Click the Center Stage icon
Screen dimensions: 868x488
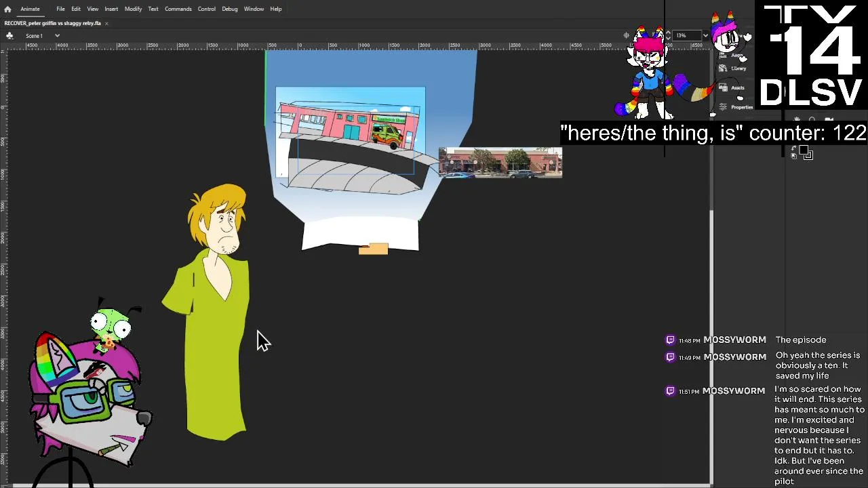coord(626,35)
